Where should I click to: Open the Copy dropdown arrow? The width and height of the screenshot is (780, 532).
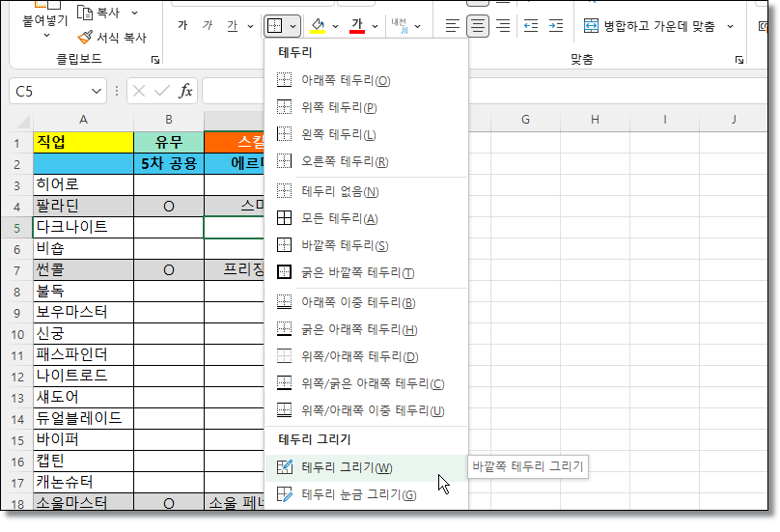pos(134,13)
